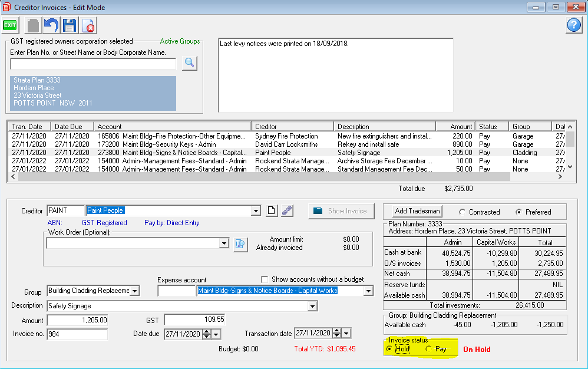Expand the Expense account dropdown arrow

[x=369, y=291]
